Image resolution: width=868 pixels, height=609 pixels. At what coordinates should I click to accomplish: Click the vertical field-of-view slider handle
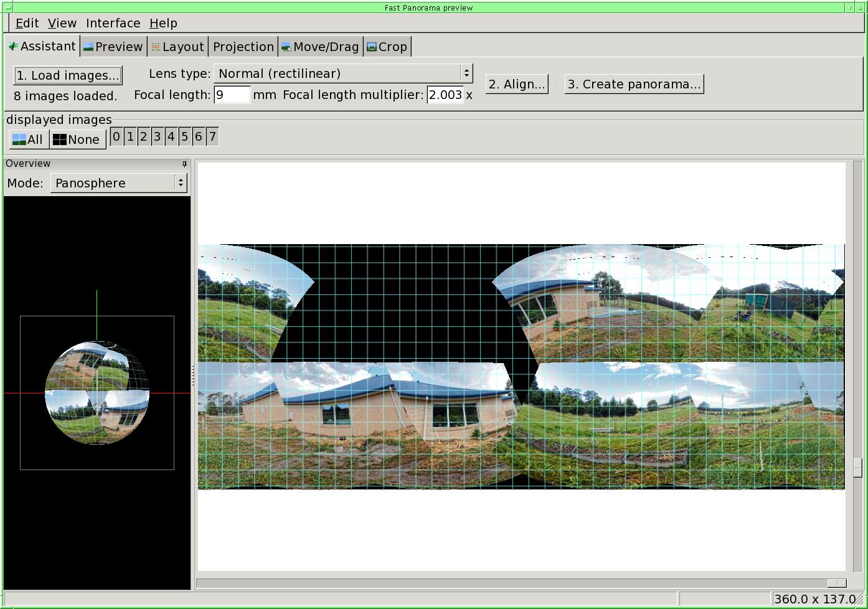857,468
